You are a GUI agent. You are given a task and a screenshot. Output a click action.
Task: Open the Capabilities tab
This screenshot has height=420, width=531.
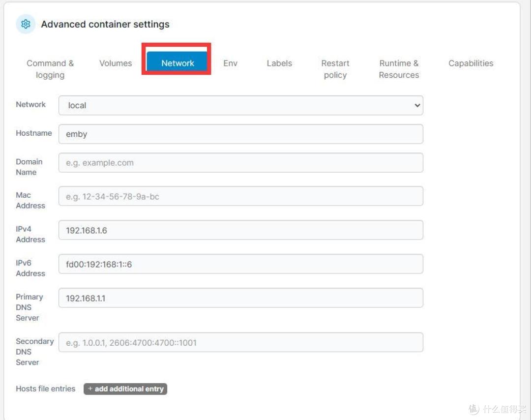[x=471, y=63]
